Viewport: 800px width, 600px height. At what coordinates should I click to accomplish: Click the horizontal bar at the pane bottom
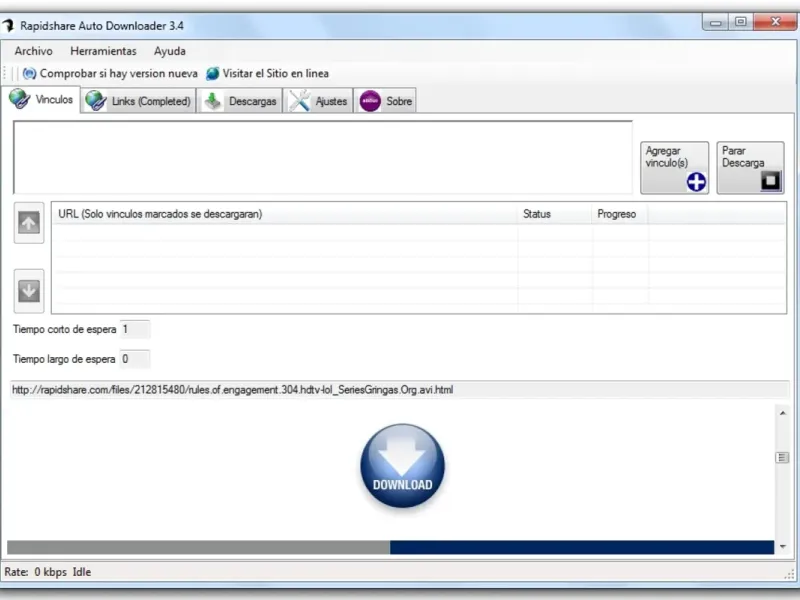(x=390, y=547)
